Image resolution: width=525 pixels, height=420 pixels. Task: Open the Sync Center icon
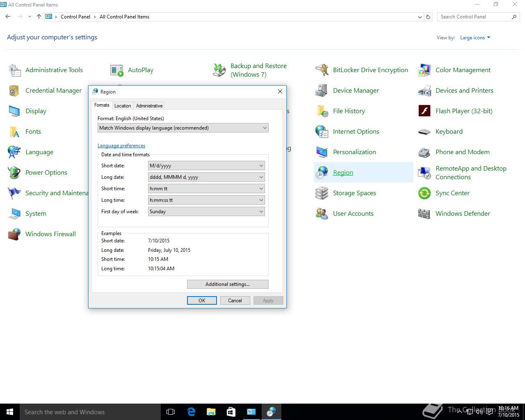[x=425, y=193]
